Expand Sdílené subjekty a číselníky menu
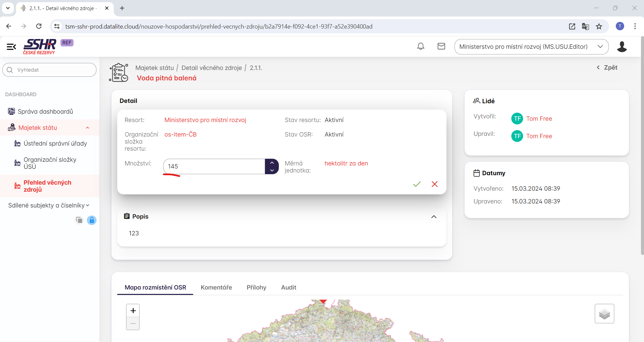The height and width of the screenshot is (342, 644). coord(49,205)
